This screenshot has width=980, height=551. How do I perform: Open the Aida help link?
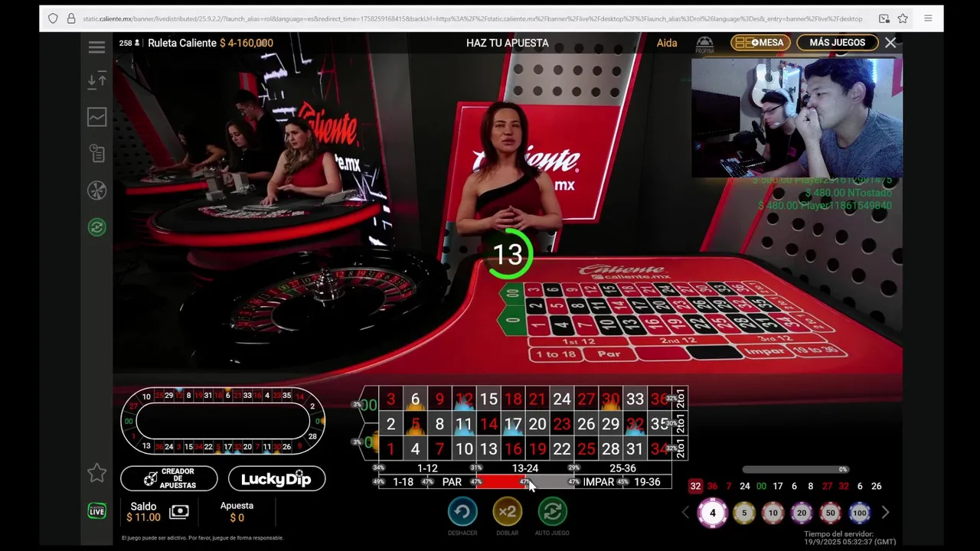coord(667,43)
